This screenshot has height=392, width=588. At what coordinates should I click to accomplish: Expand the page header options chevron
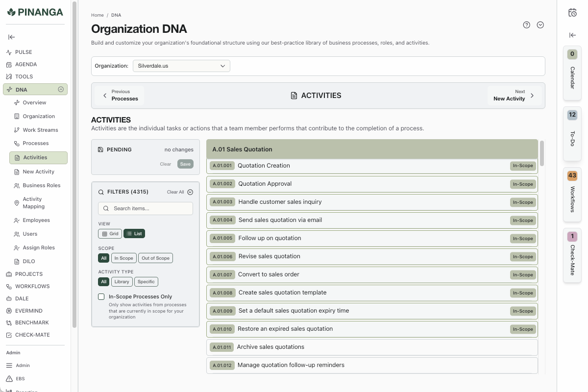540,25
